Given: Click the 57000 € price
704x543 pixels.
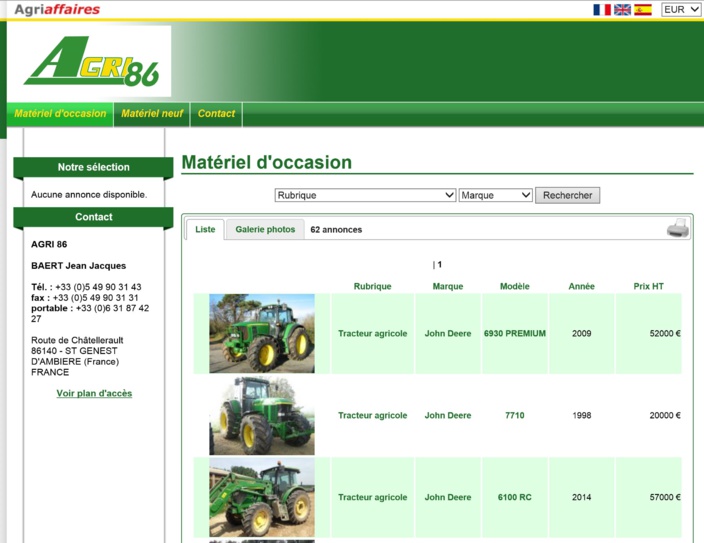Looking at the screenshot, I should [665, 497].
